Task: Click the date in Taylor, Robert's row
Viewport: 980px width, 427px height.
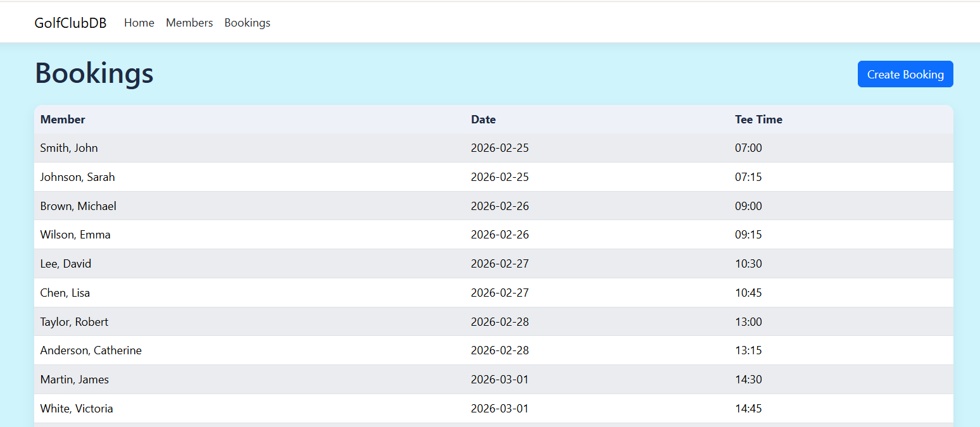Action: [500, 322]
